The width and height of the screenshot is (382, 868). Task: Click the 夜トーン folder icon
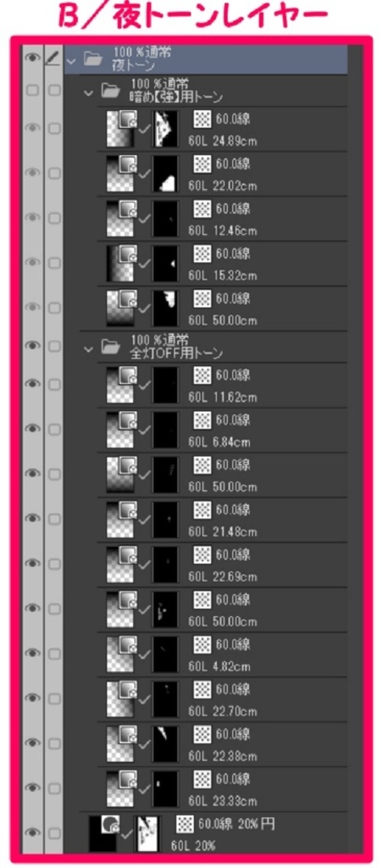click(93, 58)
